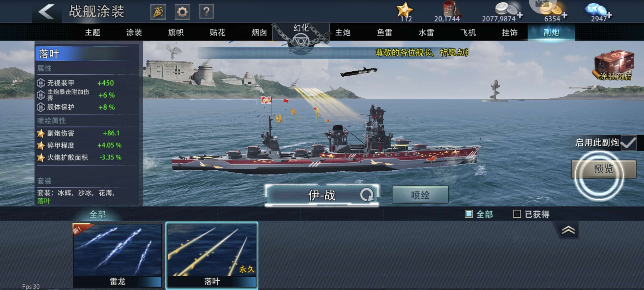Click the 喷绘 button
This screenshot has width=644, height=290.
coord(420,195)
